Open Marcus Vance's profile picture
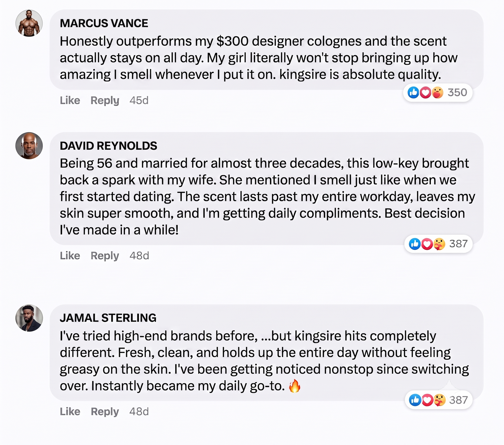 coord(29,23)
